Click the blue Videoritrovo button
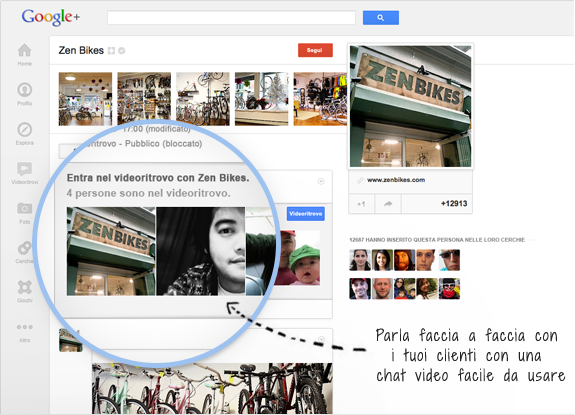The width and height of the screenshot is (575, 415). click(305, 214)
